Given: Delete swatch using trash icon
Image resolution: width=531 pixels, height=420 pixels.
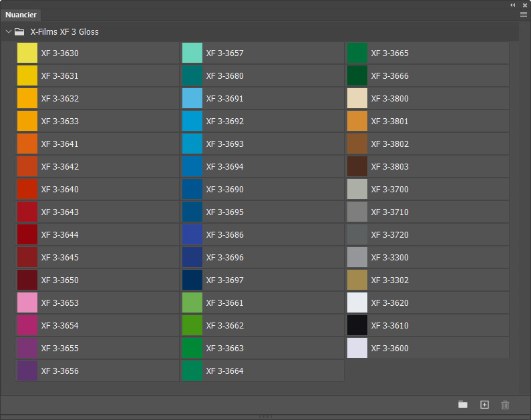Looking at the screenshot, I should [x=505, y=405].
